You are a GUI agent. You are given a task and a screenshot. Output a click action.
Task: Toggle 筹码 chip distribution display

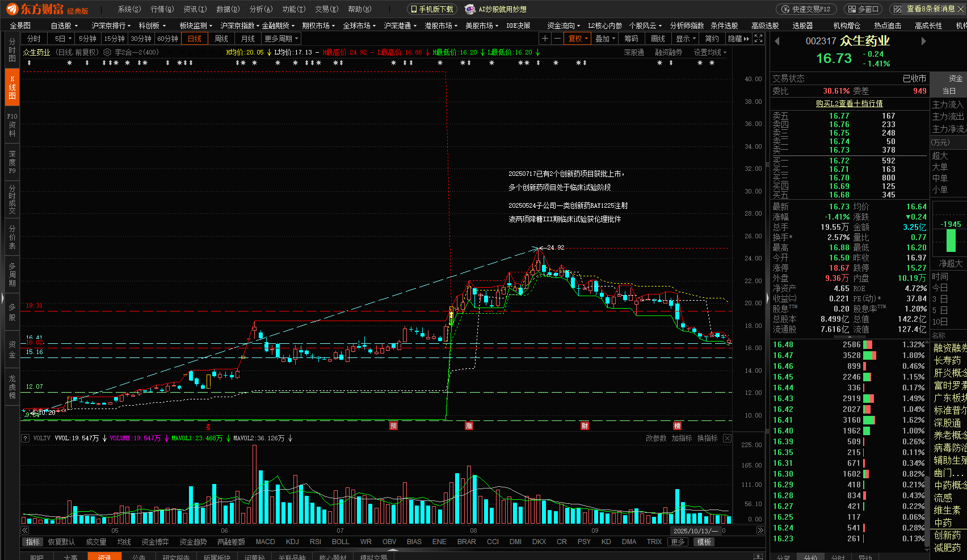631,39
